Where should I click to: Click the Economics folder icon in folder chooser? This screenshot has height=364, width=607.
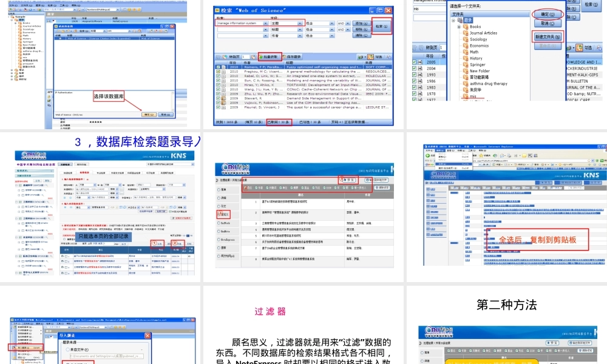[x=466, y=45]
